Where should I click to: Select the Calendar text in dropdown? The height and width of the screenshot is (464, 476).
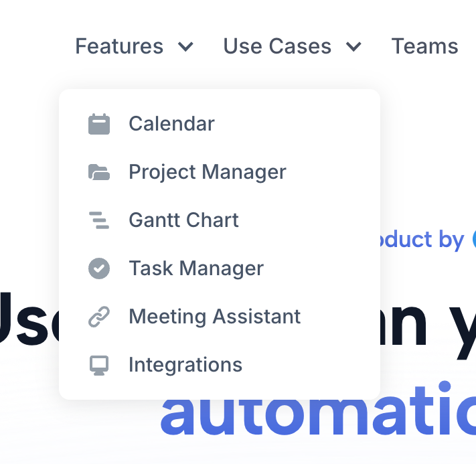click(171, 124)
